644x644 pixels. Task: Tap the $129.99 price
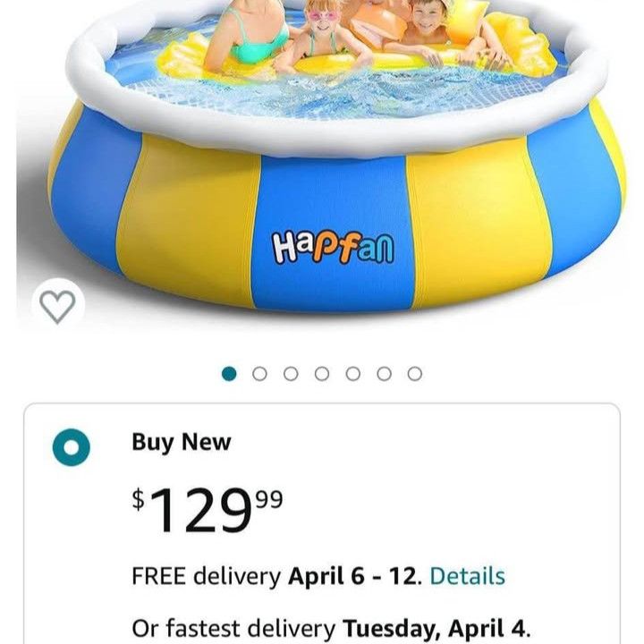208,510
